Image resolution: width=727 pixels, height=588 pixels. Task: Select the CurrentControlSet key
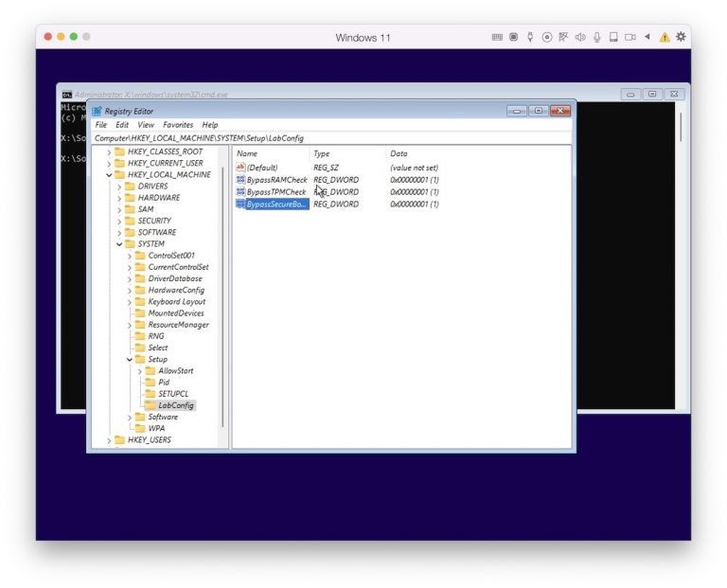tap(178, 267)
